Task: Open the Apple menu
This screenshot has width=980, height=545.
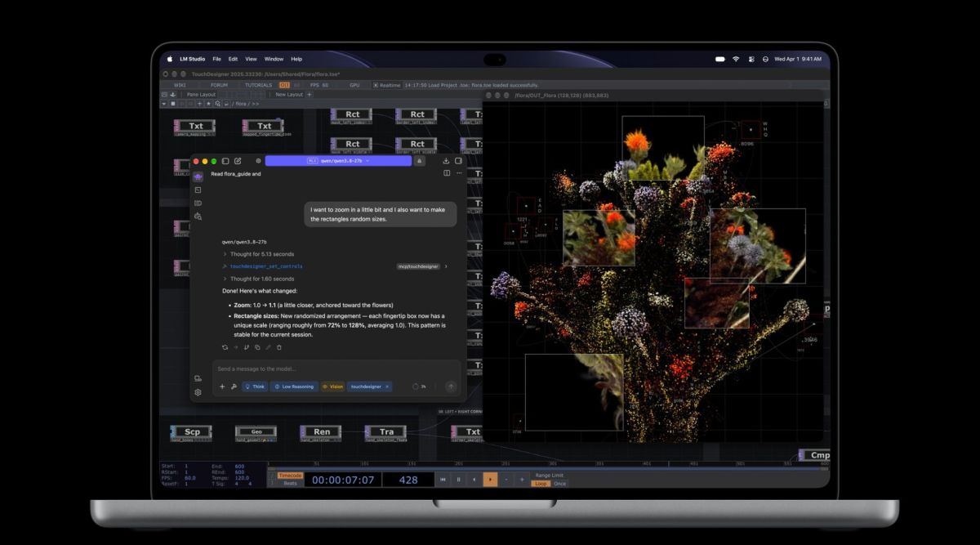Action: [170, 59]
